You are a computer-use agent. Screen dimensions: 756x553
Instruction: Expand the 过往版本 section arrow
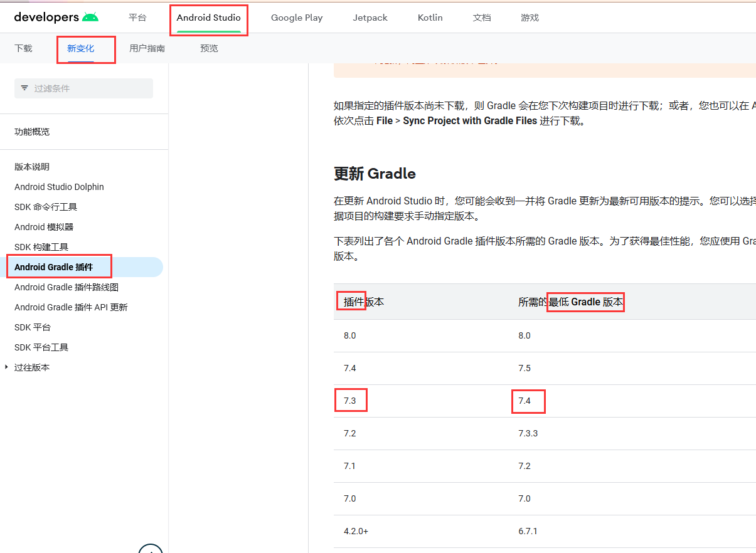pos(6,367)
